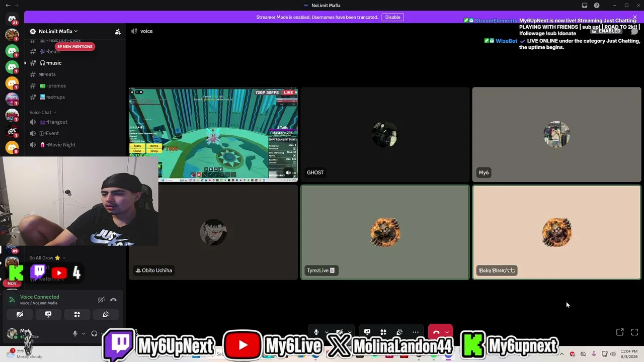Open Windows weather widget showing Mostly cloudy
This screenshot has width=644, height=362.
[x=25, y=353]
